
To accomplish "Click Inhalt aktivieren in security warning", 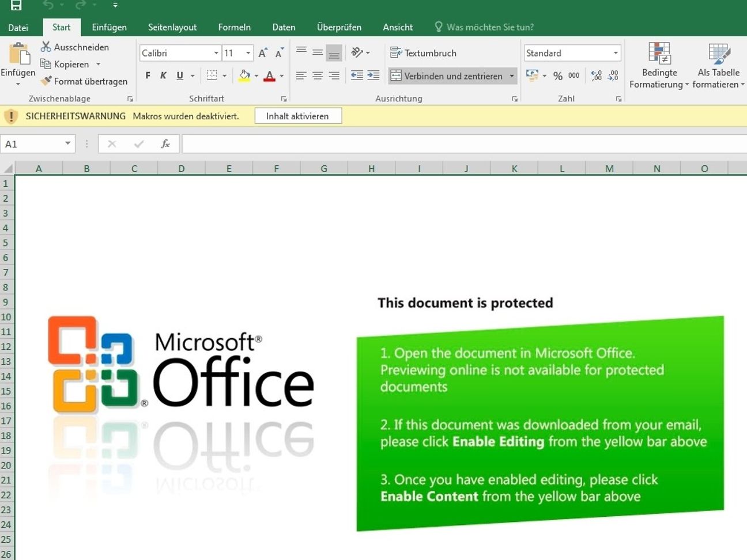I will (x=298, y=116).
